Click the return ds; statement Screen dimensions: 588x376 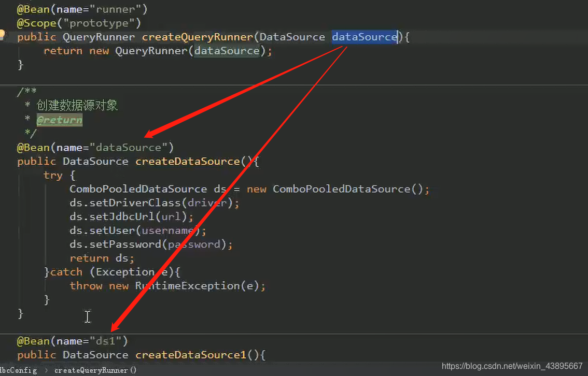(x=102, y=258)
